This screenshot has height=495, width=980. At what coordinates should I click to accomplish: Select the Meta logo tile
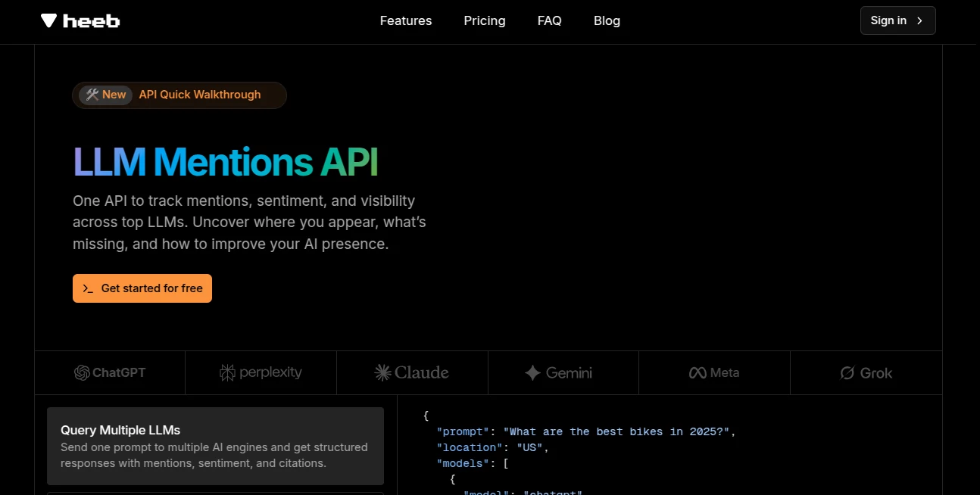point(714,372)
